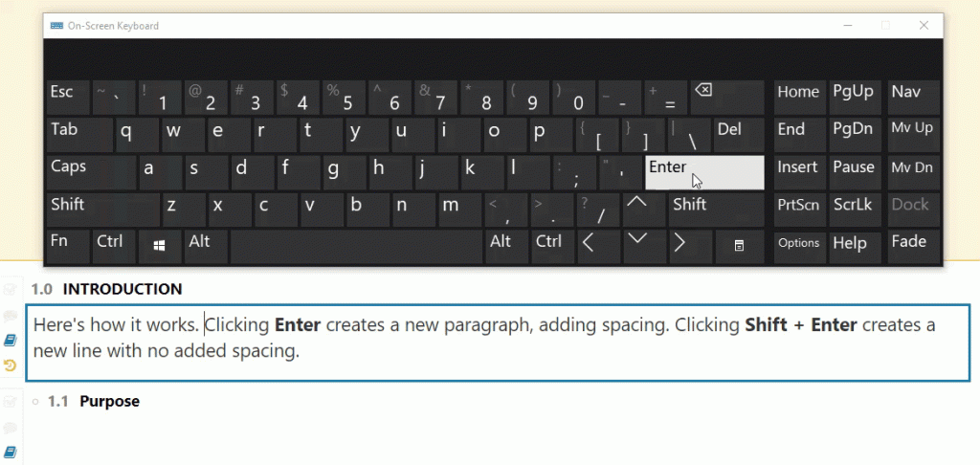
Task: Open the keyboard Options
Action: click(799, 247)
